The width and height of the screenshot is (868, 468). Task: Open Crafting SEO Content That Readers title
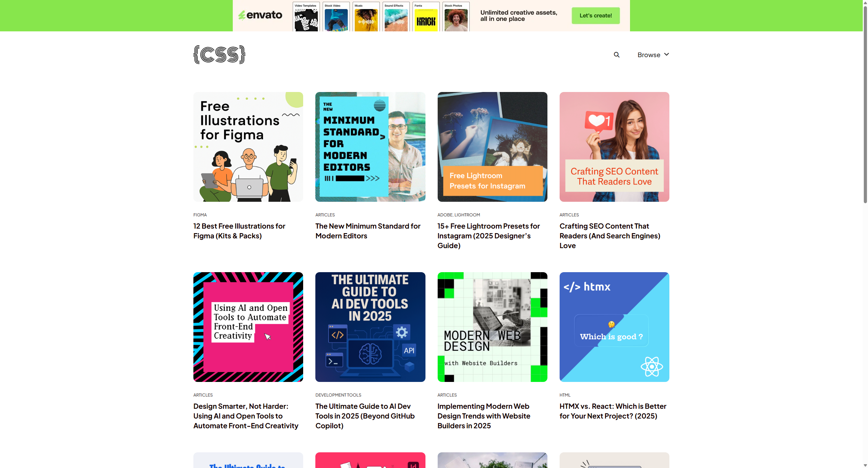(610, 236)
